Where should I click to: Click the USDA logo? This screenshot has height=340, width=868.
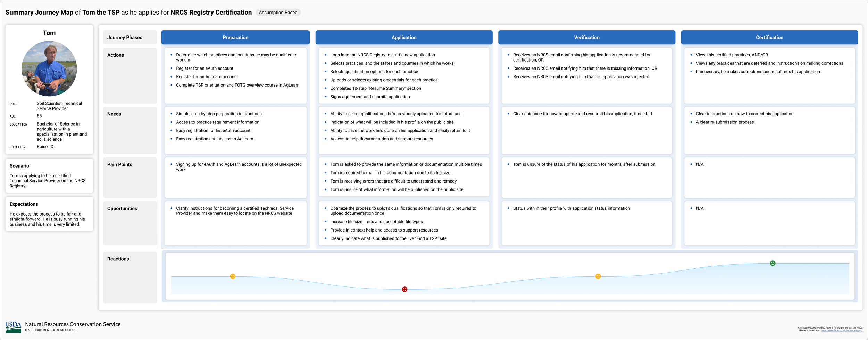[13, 327]
